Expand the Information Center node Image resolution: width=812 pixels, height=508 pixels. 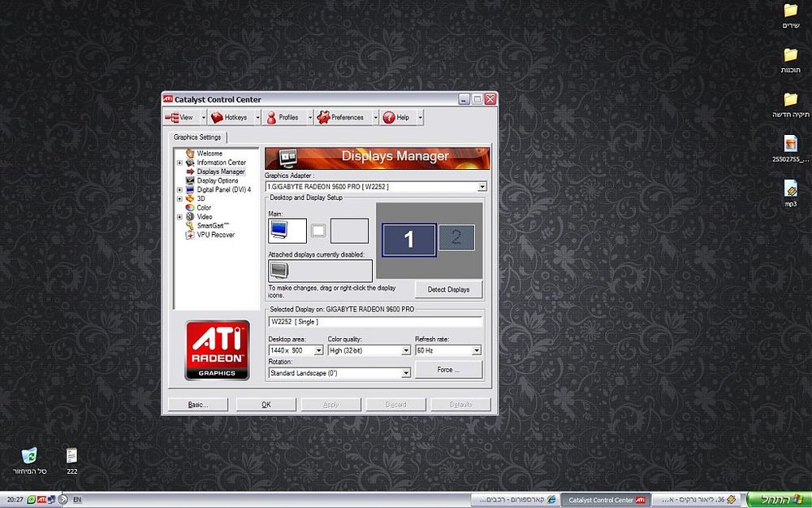(x=179, y=163)
